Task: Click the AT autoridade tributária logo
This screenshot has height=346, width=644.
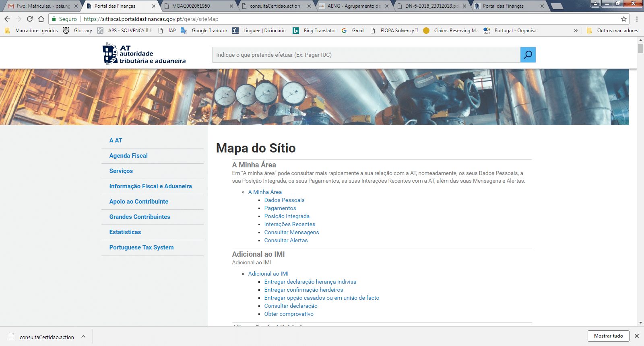Action: (144, 54)
